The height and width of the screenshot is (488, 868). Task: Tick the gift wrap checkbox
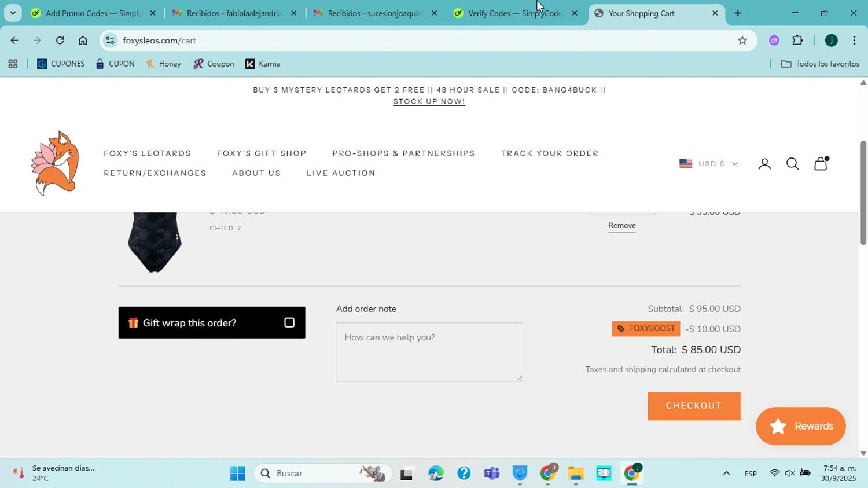(x=289, y=323)
